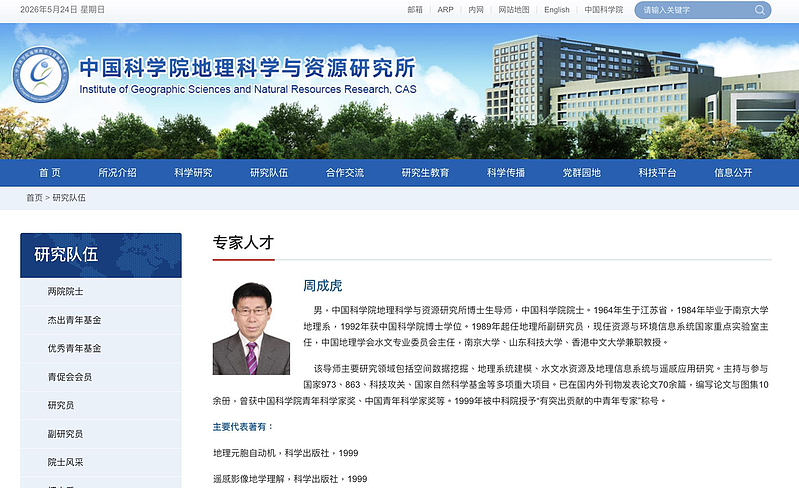This screenshot has height=488, width=799.
Task: Open the 合作交流 navigation menu
Action: click(345, 173)
